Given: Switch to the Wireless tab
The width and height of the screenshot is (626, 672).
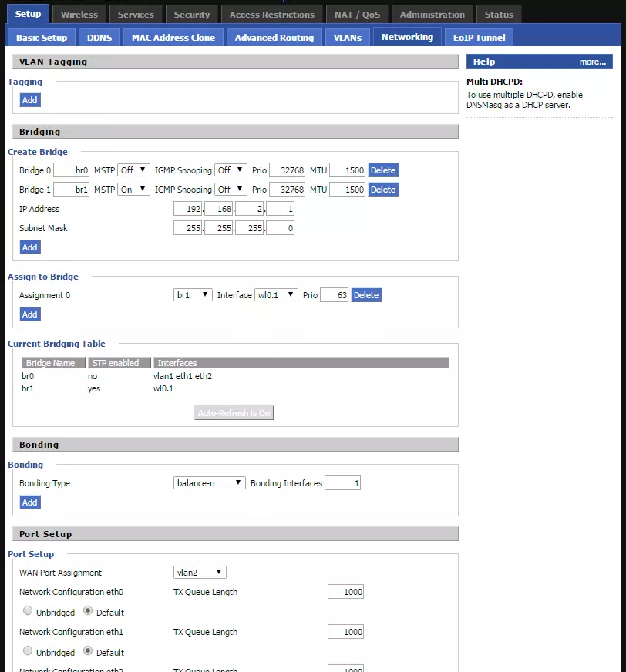Looking at the screenshot, I should coord(79,13).
